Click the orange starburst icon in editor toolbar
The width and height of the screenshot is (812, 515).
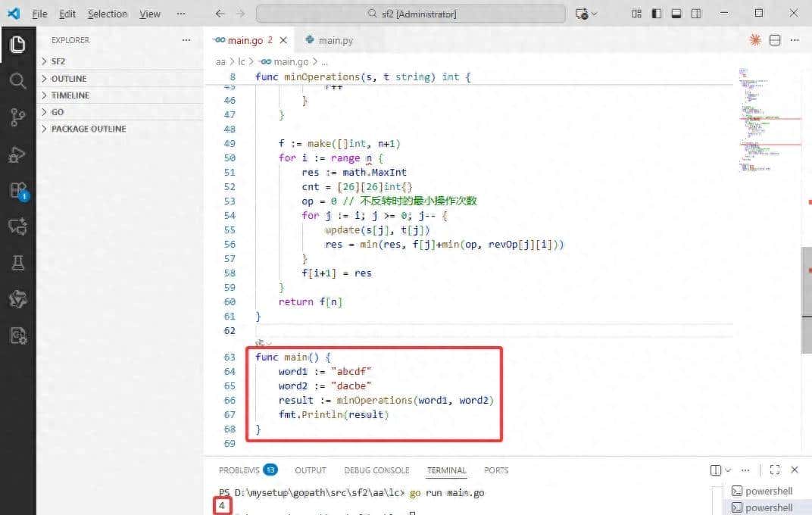[x=754, y=40]
